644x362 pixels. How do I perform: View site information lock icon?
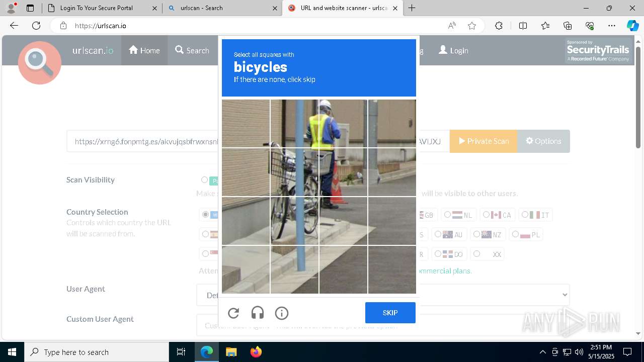point(63,26)
